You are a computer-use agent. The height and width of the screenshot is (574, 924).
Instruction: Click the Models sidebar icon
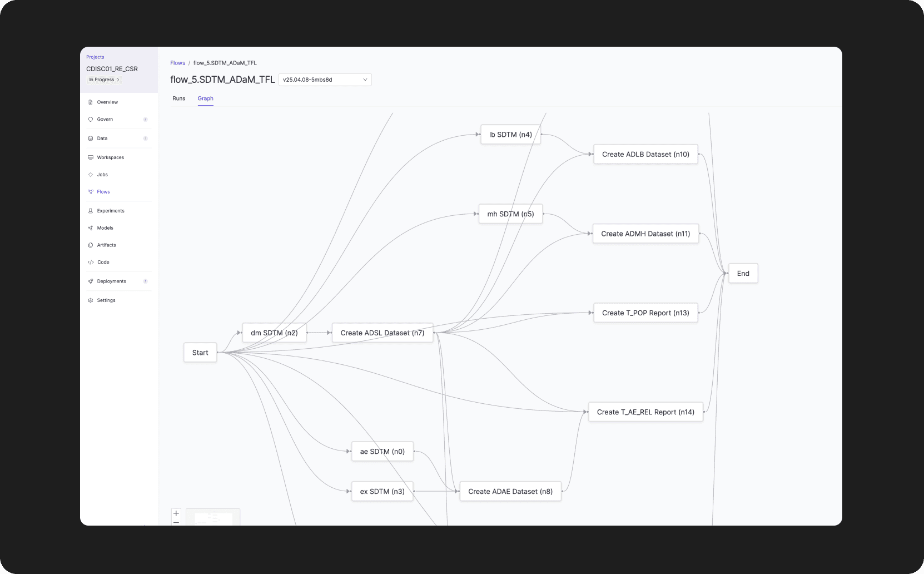pos(91,227)
